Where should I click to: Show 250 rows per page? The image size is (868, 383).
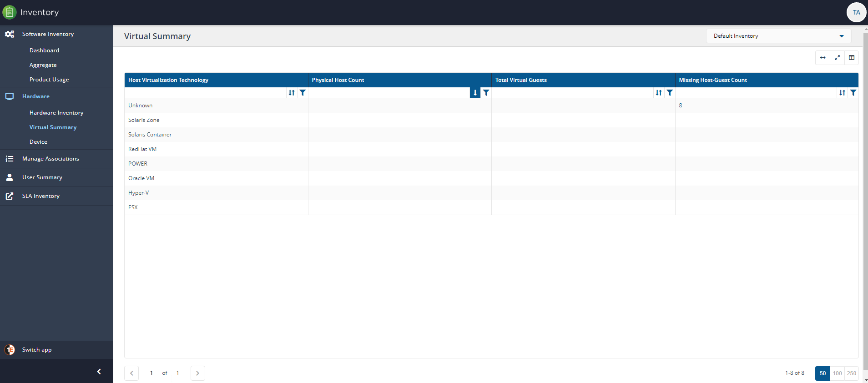click(852, 373)
